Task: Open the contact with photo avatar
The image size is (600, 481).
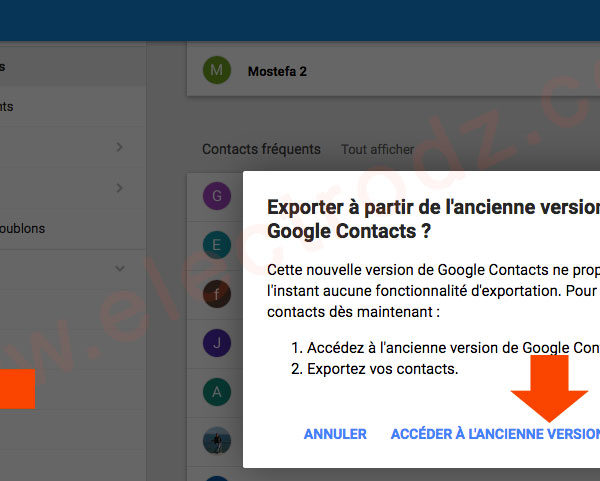Action: pyautogui.click(x=217, y=440)
